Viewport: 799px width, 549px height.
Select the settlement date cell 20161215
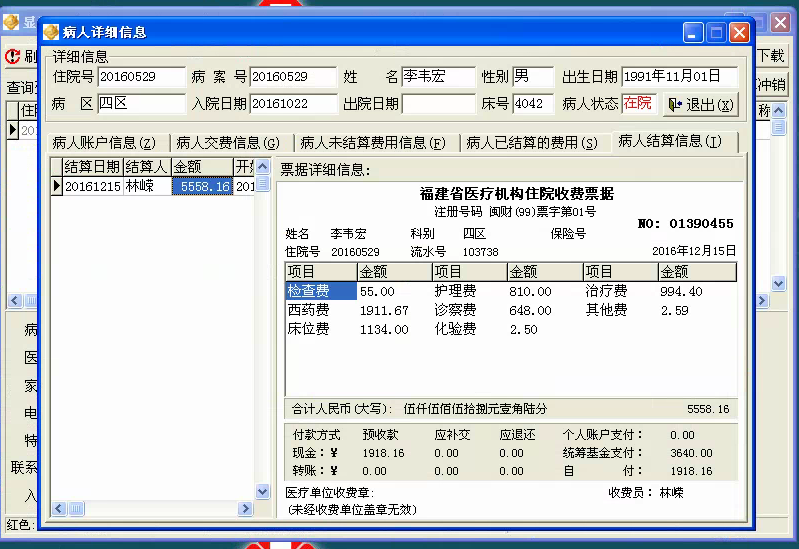pos(92,186)
